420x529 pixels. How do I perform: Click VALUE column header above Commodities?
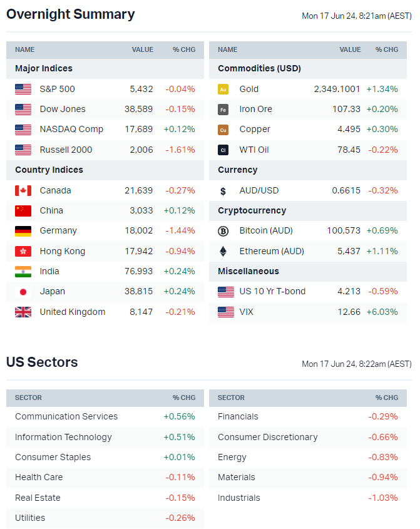coord(350,49)
